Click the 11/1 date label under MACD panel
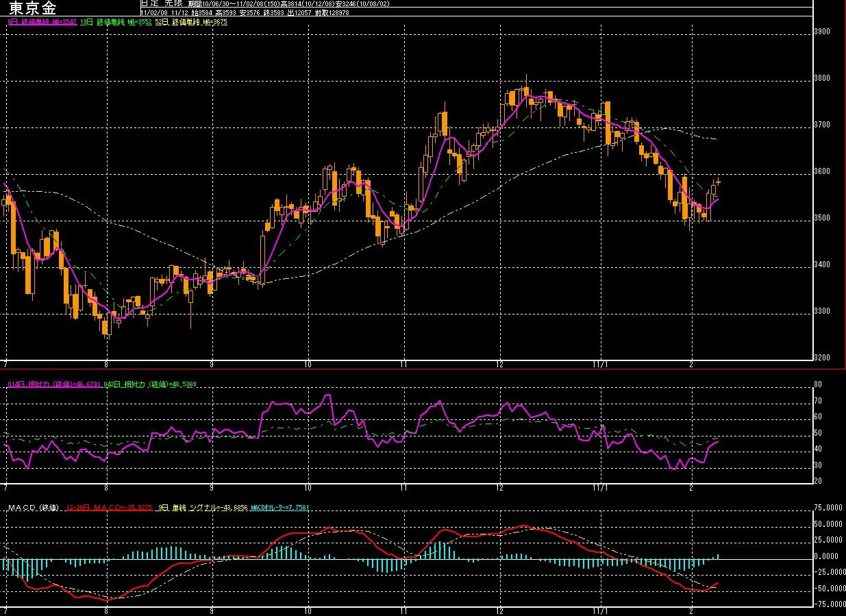Viewport: 846px width, 616px height. pyautogui.click(x=601, y=611)
